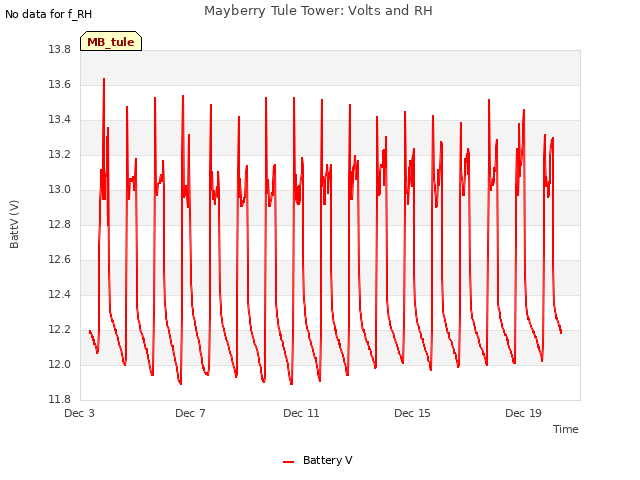Click the highest voltage peak near 13.6
This screenshot has height=480, width=640.
pyautogui.click(x=104, y=79)
